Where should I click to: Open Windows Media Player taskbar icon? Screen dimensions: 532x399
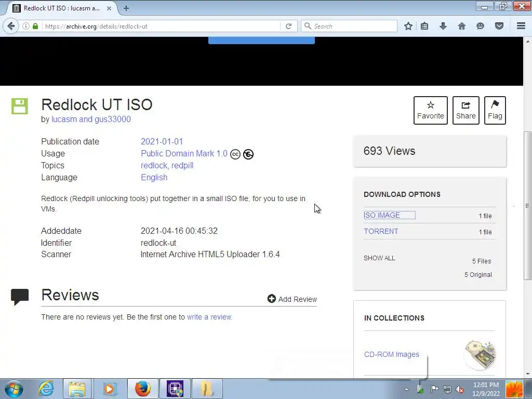tap(109, 389)
